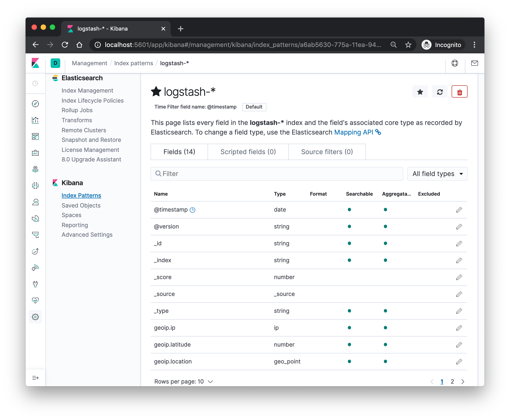Image resolution: width=510 pixels, height=420 pixels.
Task: Open Advanced Settings under Kibana
Action: click(x=87, y=235)
